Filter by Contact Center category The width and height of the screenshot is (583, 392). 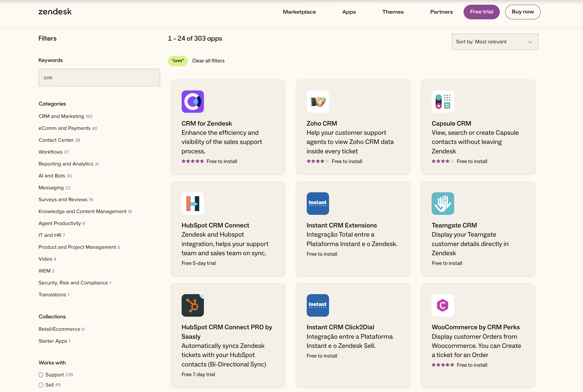[x=59, y=140]
